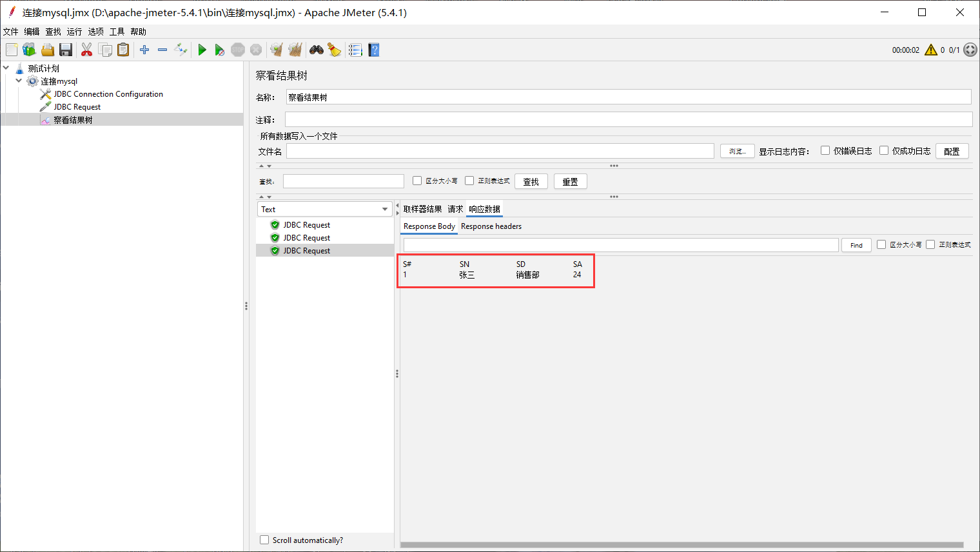The height and width of the screenshot is (552, 980).
Task: Click the Start no pauses icon
Action: 219,50
